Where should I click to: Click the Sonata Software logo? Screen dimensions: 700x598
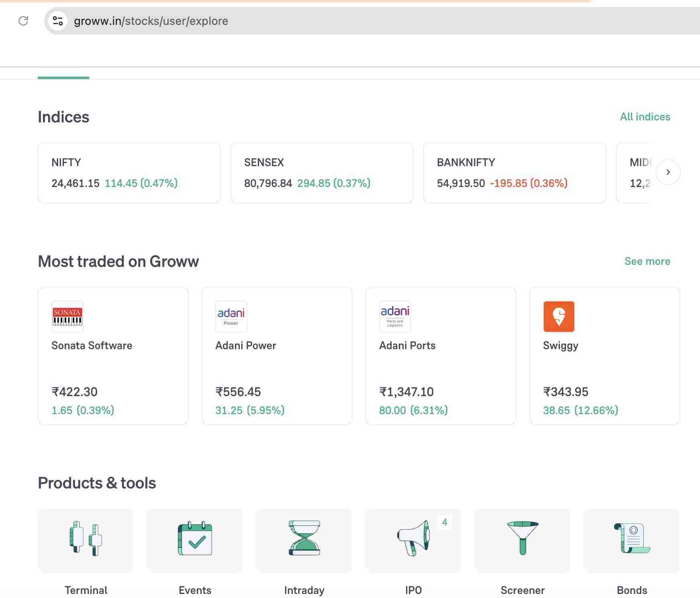tap(67, 317)
